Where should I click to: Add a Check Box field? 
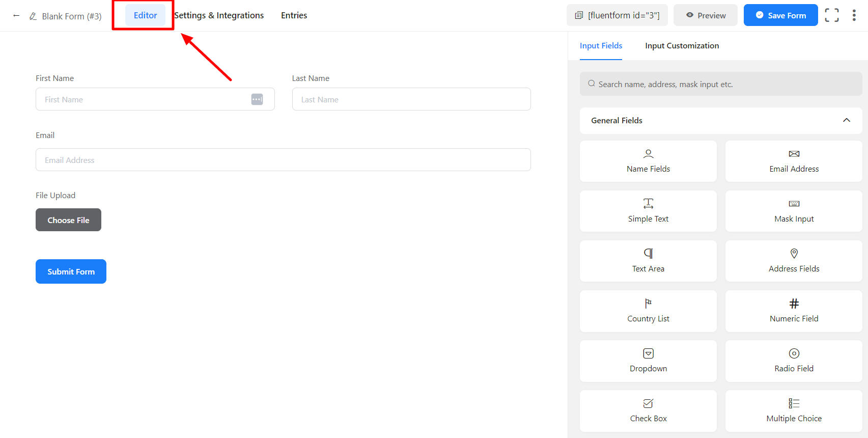point(648,410)
